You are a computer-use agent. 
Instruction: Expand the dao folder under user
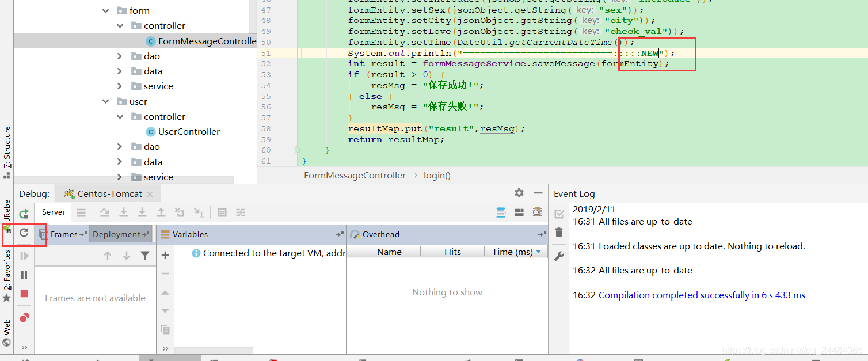120,146
